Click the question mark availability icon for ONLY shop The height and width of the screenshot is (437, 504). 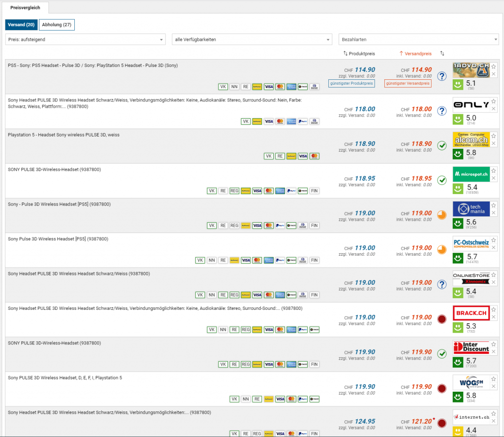441,111
